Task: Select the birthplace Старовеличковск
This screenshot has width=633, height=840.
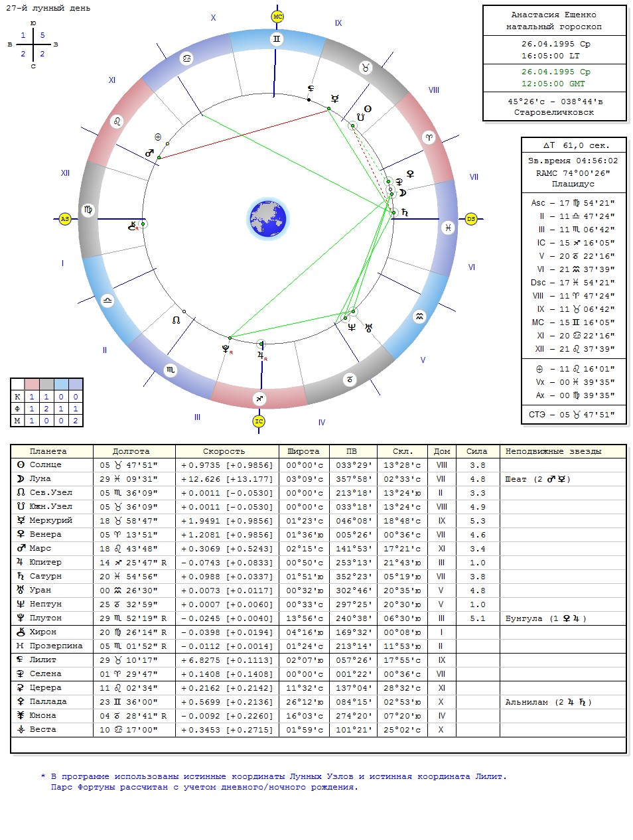Action: pos(554,112)
